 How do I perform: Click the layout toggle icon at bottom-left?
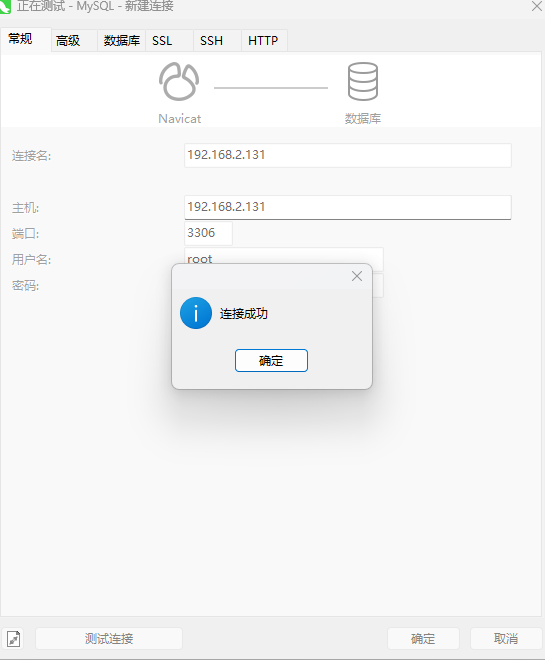[13, 639]
